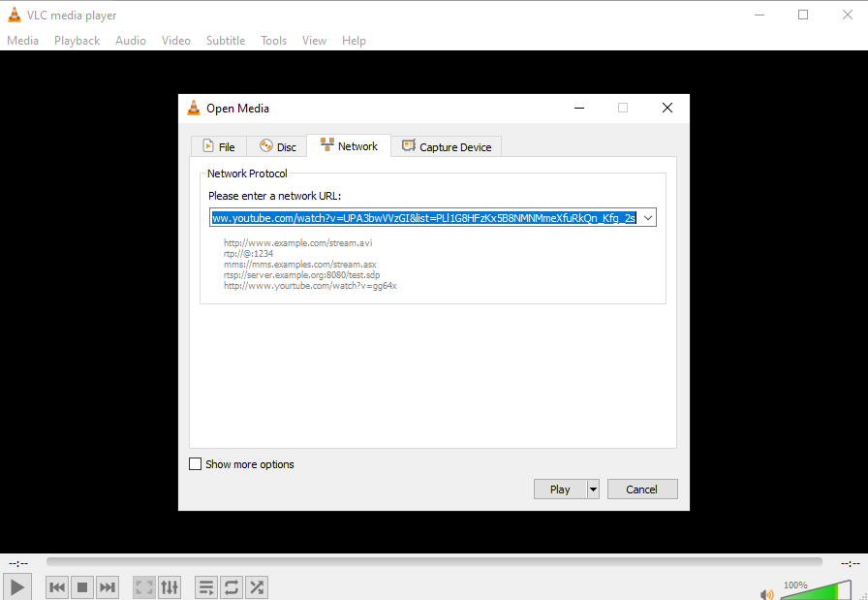The height and width of the screenshot is (600, 868).
Task: Stop playback with the square stop icon
Action: tap(82, 587)
